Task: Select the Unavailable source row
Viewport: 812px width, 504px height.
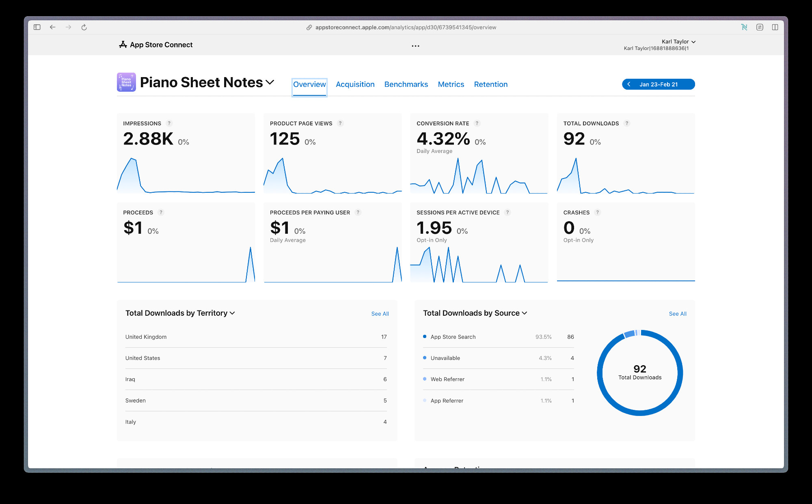Action: pos(499,358)
